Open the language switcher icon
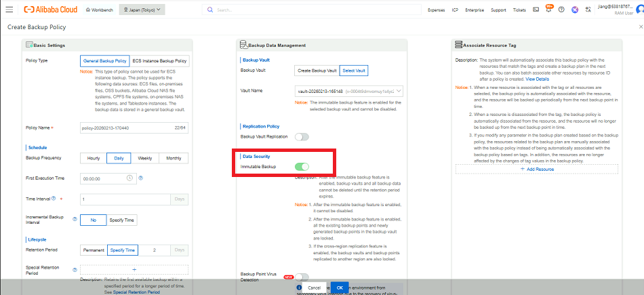Viewport: 644px width, 295px height. tap(588, 10)
